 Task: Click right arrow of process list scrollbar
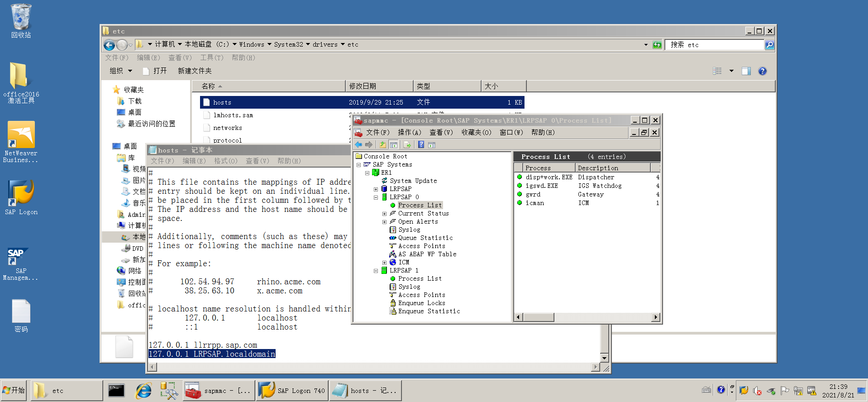pyautogui.click(x=656, y=317)
